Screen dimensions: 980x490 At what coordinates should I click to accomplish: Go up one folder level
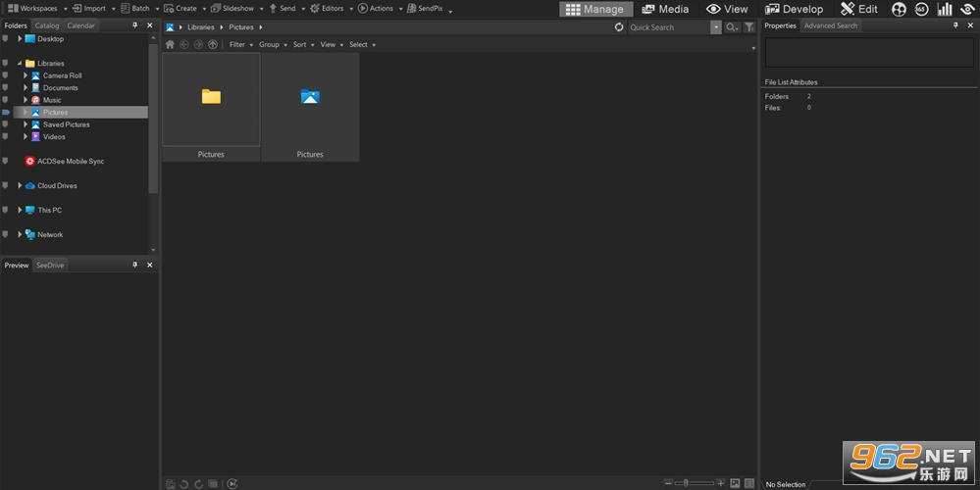point(213,44)
